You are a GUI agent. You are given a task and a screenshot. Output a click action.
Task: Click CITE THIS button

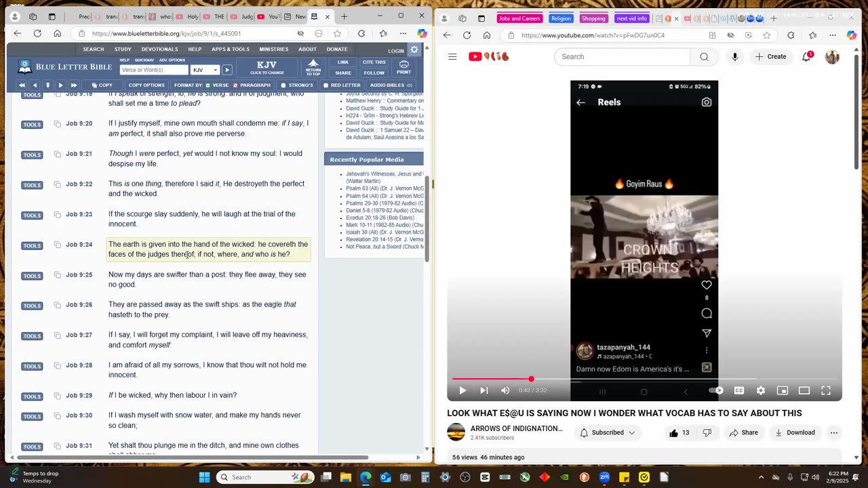[x=374, y=62]
